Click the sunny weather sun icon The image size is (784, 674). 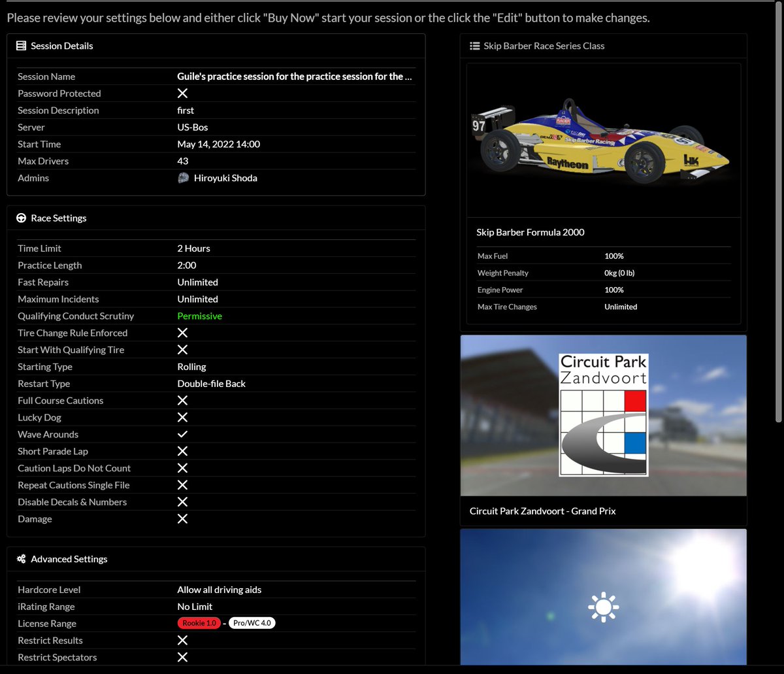pyautogui.click(x=603, y=607)
